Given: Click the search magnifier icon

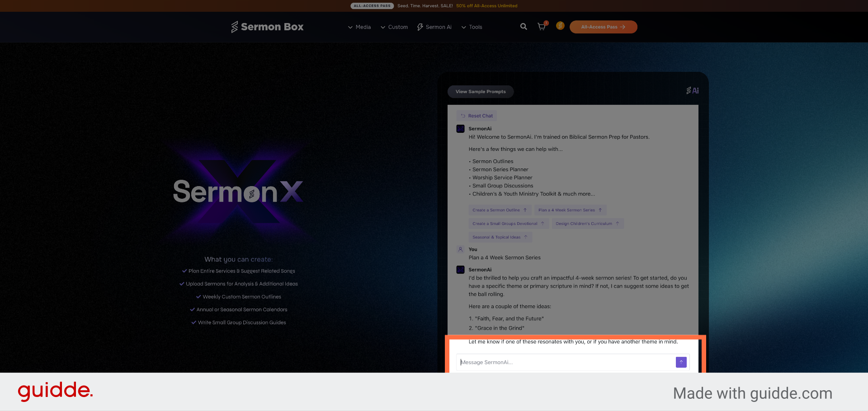Looking at the screenshot, I should [524, 27].
